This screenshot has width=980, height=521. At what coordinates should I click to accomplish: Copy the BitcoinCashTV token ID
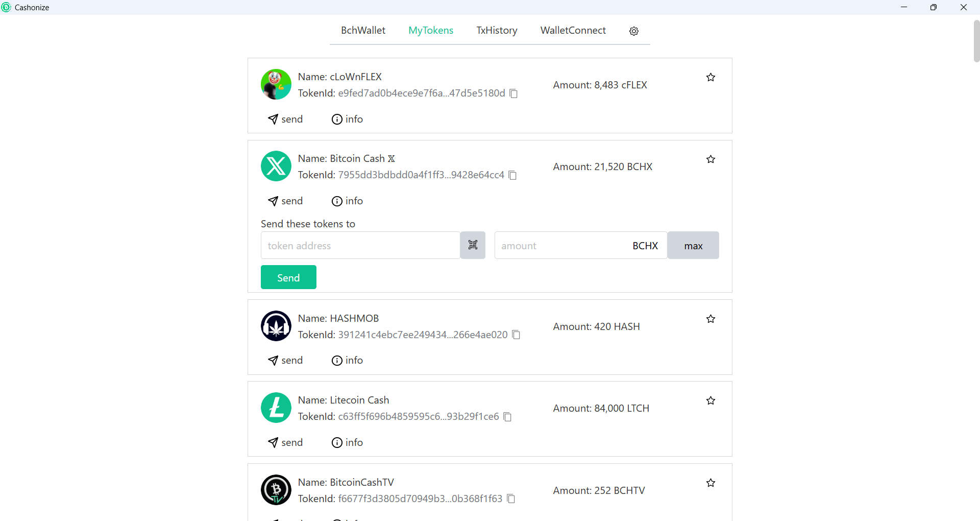(x=511, y=499)
